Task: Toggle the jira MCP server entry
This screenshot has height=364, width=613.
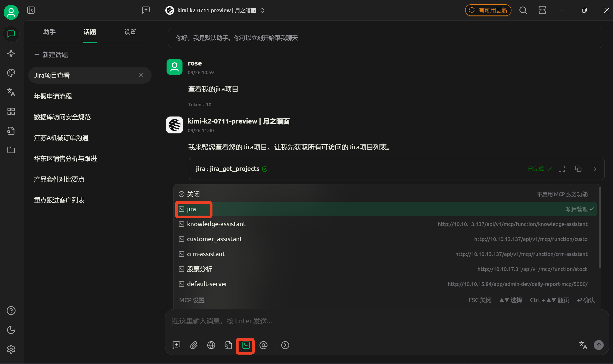Action: (191, 209)
